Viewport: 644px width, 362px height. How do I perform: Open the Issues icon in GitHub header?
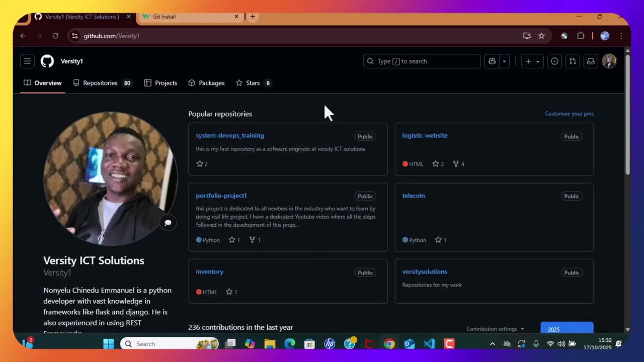(x=554, y=61)
